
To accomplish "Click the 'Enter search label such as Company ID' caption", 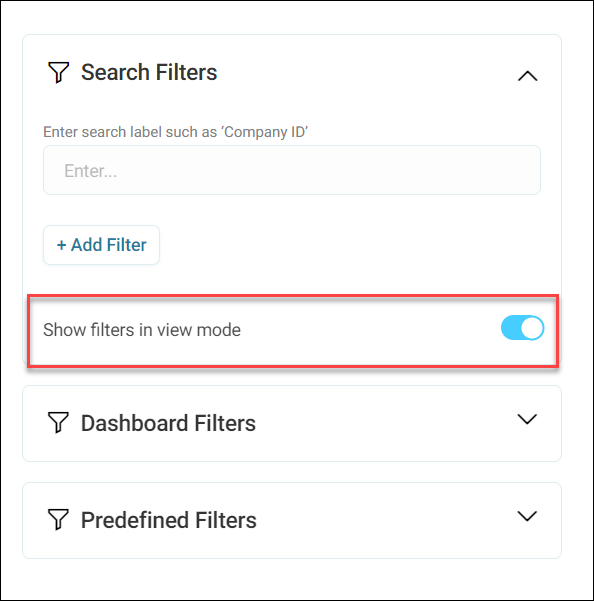I will click(176, 132).
